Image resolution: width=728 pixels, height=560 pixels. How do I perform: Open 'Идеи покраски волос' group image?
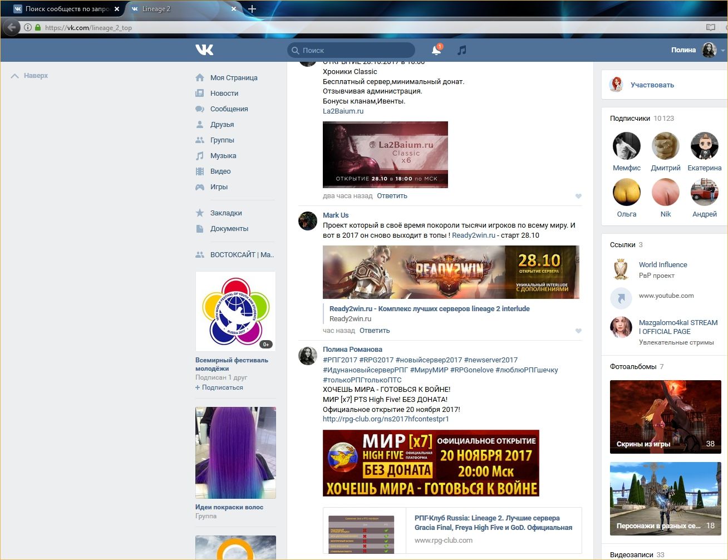click(x=235, y=453)
